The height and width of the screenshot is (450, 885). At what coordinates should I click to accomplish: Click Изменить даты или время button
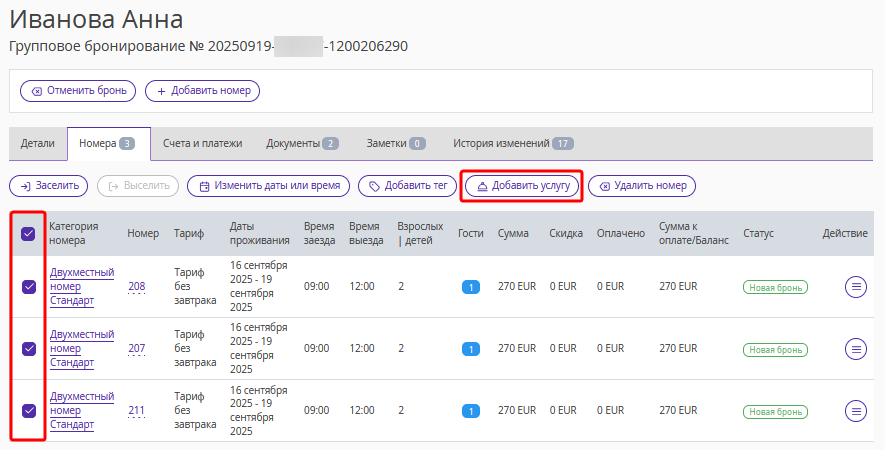269,186
